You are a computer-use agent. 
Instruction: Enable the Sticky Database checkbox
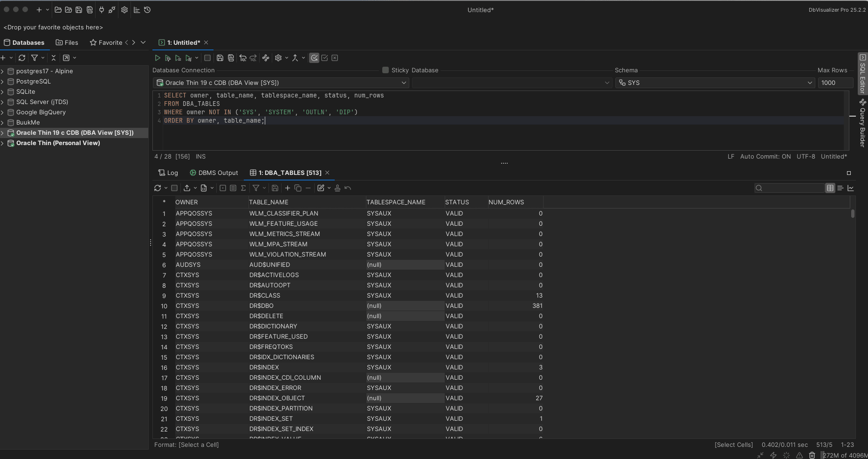coord(386,70)
